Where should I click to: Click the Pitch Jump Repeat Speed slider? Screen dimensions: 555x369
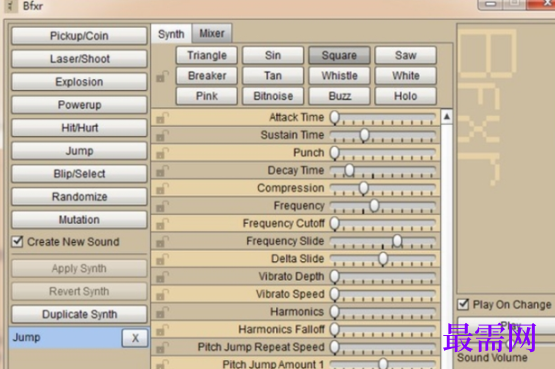click(383, 348)
